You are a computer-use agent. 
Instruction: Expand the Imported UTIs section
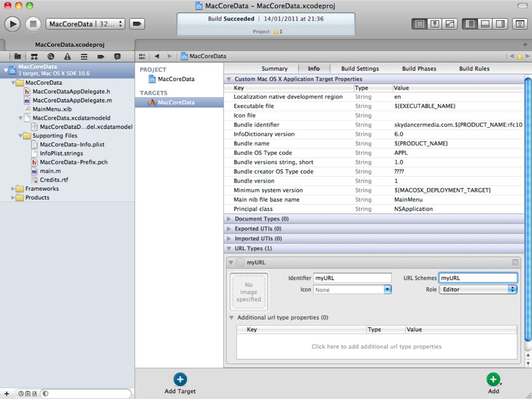click(229, 239)
